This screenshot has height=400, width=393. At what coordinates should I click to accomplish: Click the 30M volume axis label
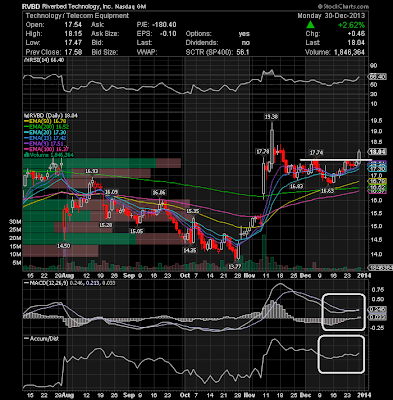click(x=15, y=222)
